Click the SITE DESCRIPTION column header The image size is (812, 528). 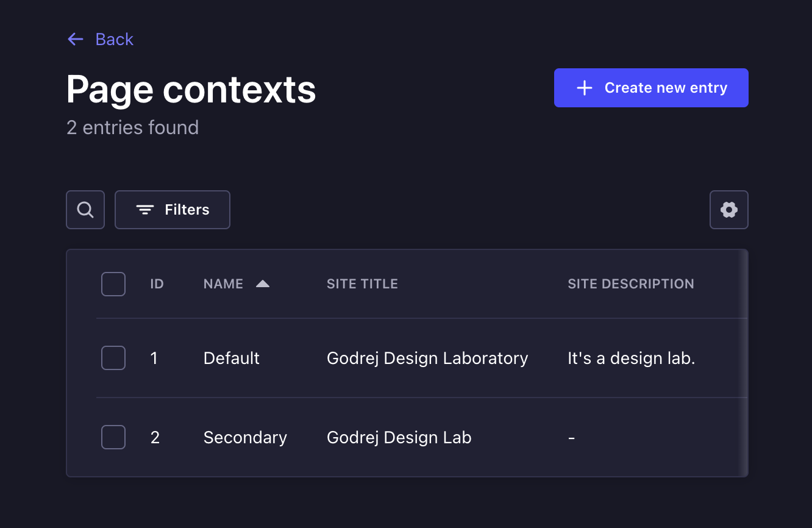[x=631, y=284]
